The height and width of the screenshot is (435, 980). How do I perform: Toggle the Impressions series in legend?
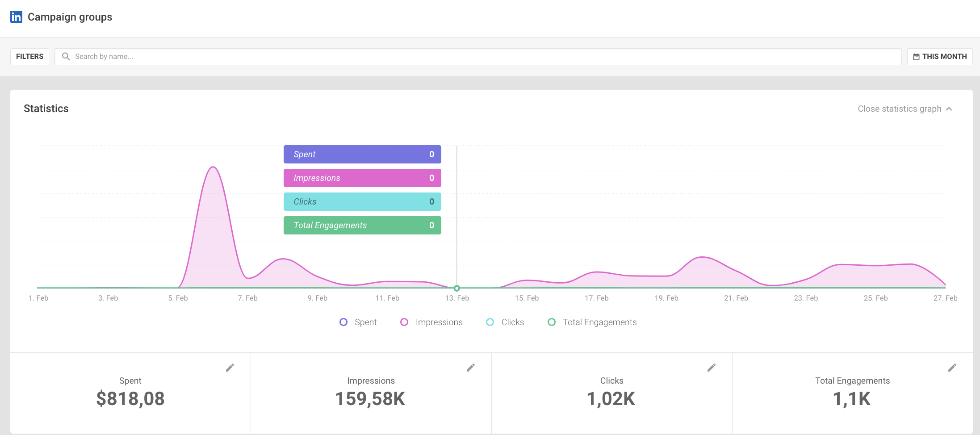[x=431, y=322]
